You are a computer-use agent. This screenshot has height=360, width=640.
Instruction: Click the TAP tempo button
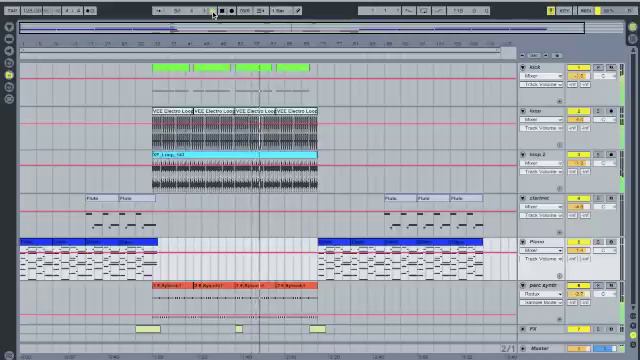coord(12,11)
